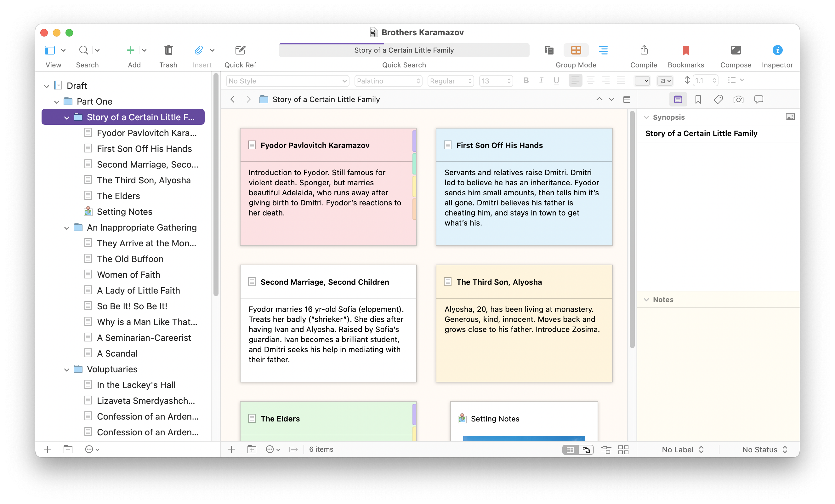The width and height of the screenshot is (835, 504).
Task: Click inside the Quick Search field
Action: click(x=404, y=50)
